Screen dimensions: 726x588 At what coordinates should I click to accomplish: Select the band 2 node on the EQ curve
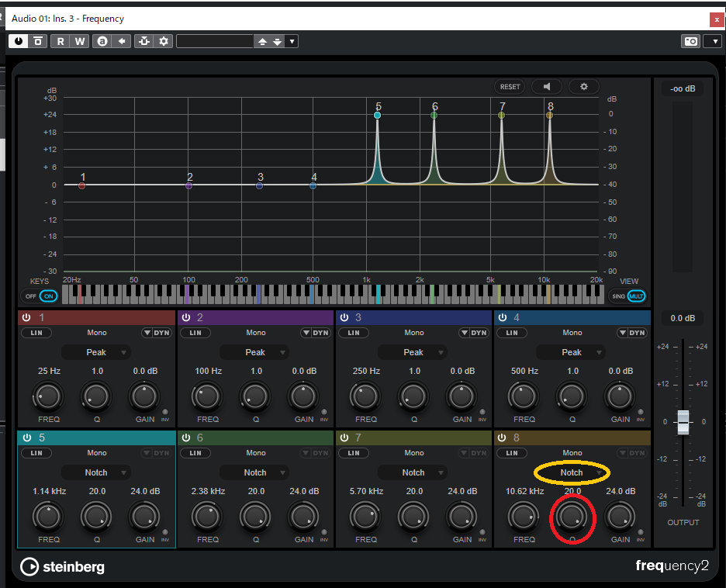(189, 185)
